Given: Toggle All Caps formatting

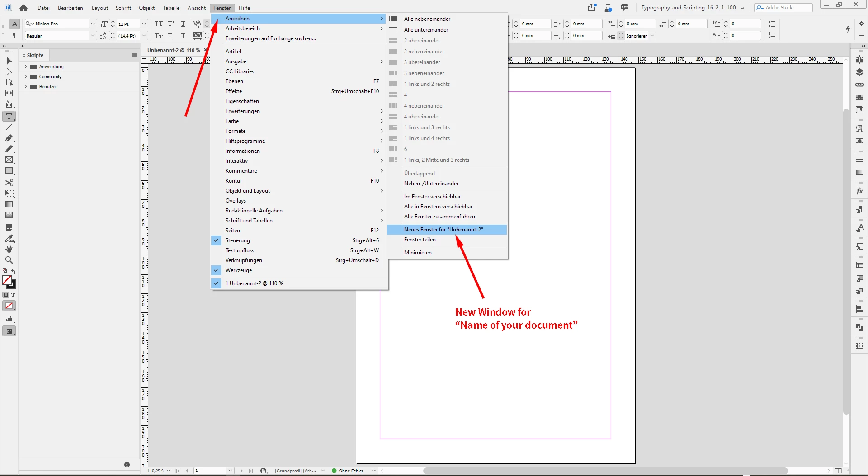Looking at the screenshot, I should tap(159, 24).
